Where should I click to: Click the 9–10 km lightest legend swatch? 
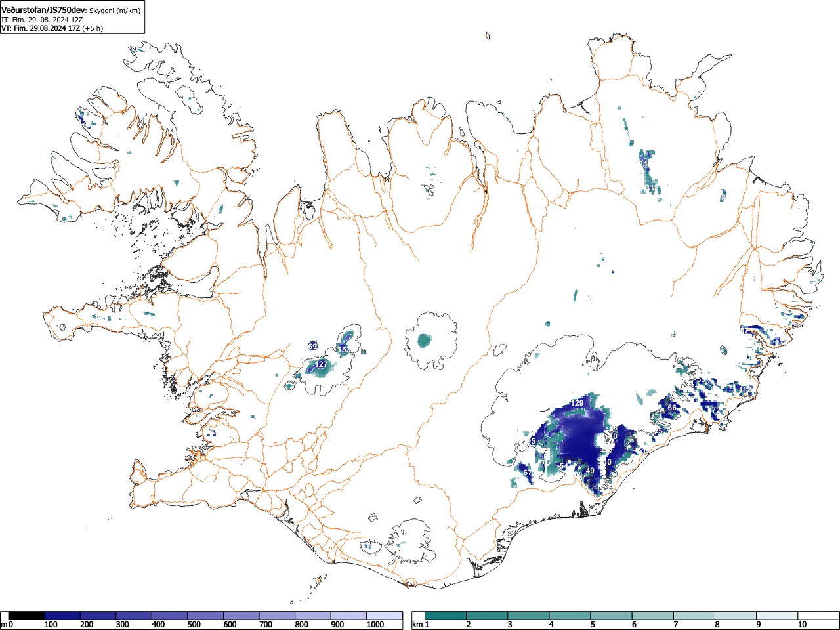pos(776,616)
